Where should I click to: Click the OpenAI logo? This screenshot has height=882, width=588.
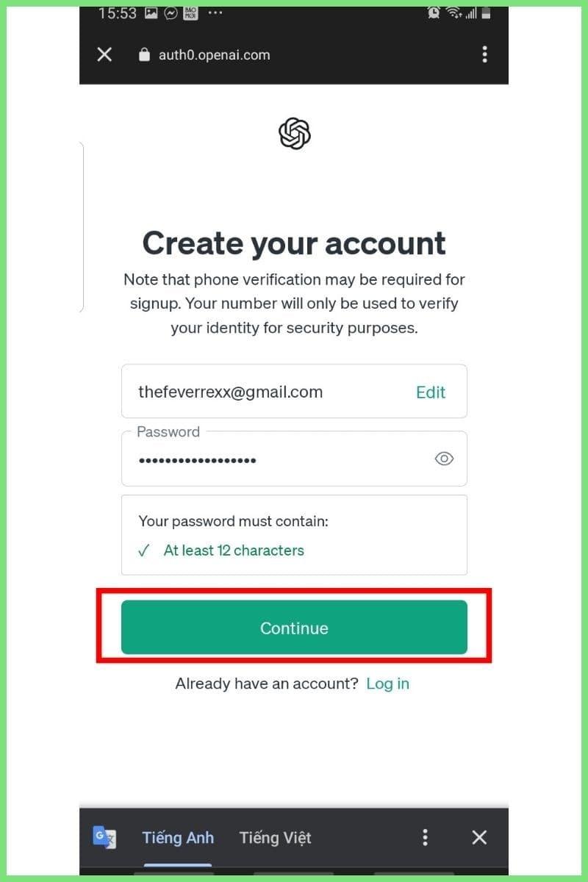pos(294,134)
